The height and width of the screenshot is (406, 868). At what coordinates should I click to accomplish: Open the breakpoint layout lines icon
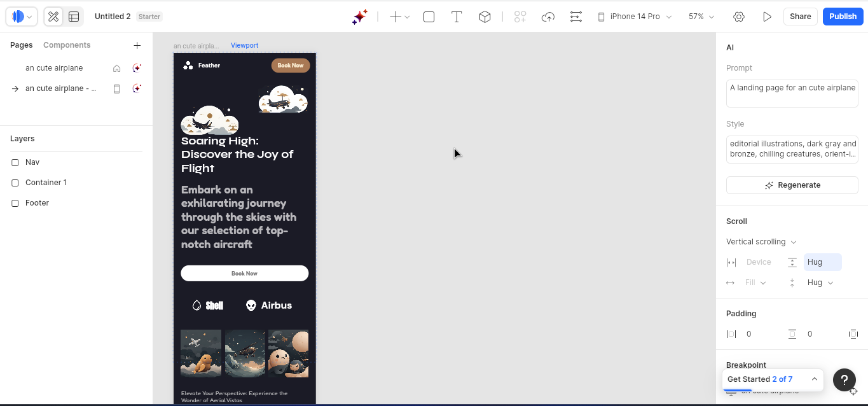(575, 17)
